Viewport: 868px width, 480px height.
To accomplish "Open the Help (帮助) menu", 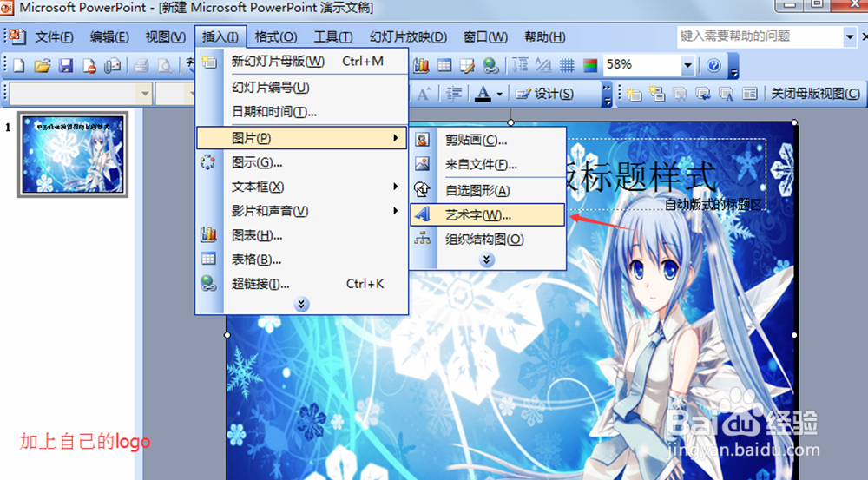I will (545, 37).
